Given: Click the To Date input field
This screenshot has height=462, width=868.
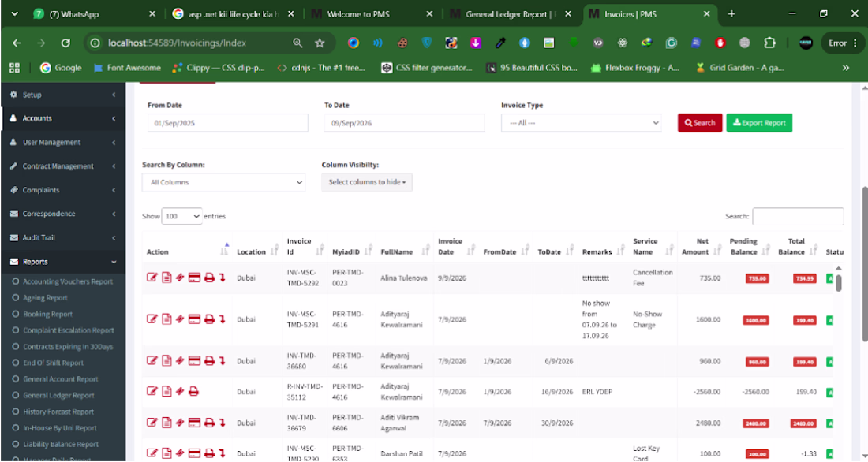Looking at the screenshot, I should [404, 123].
